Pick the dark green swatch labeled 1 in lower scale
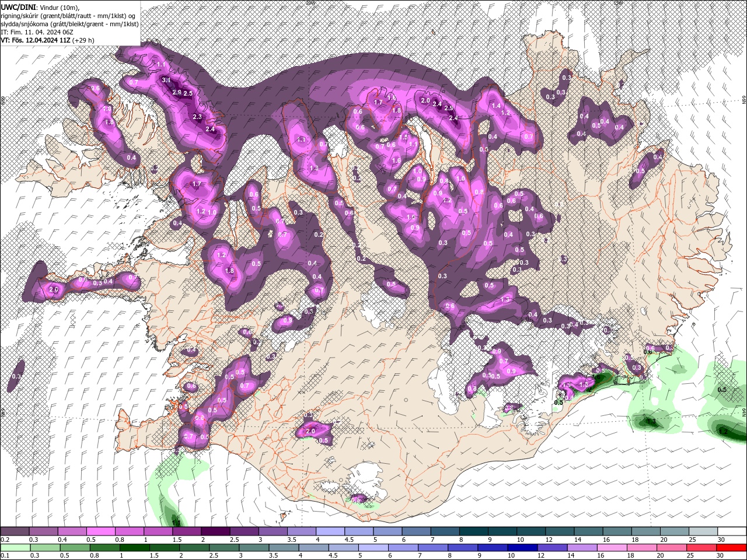Image resolution: width=747 pixels, height=560 pixels. point(135,548)
